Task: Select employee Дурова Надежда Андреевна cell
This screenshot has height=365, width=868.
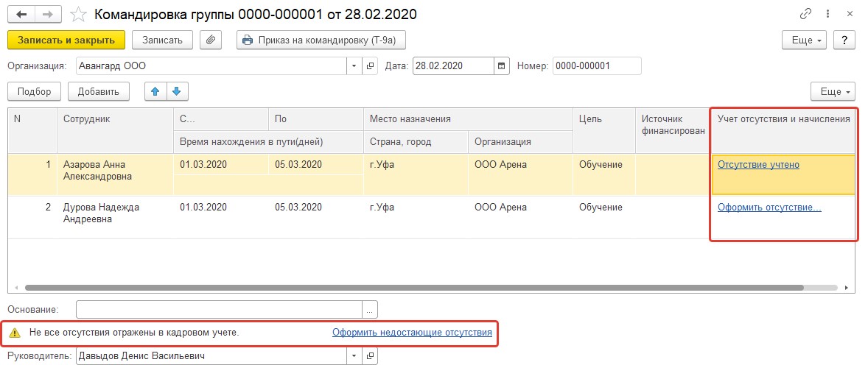Action: (115, 217)
